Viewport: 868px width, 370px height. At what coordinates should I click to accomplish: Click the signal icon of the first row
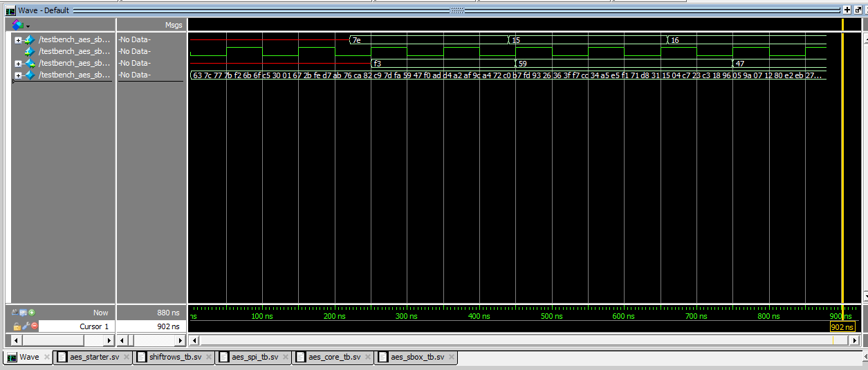click(x=29, y=40)
